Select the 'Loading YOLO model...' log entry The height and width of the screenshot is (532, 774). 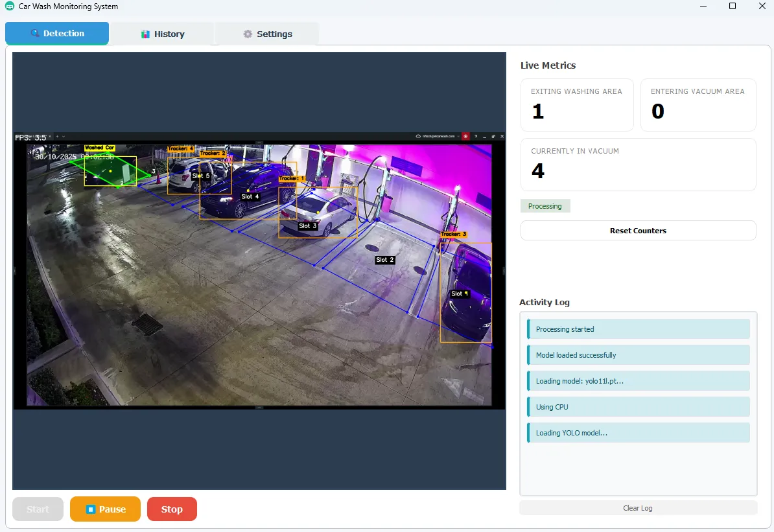tap(639, 433)
